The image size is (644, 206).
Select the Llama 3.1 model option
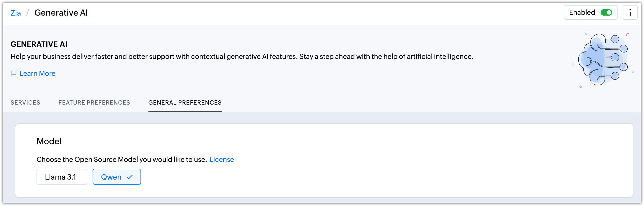62,177
